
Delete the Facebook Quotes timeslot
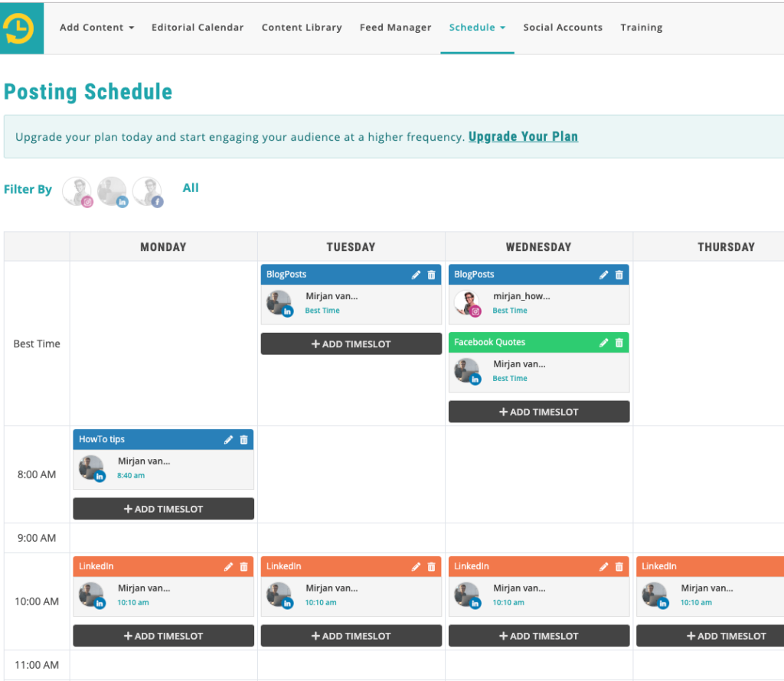click(619, 343)
